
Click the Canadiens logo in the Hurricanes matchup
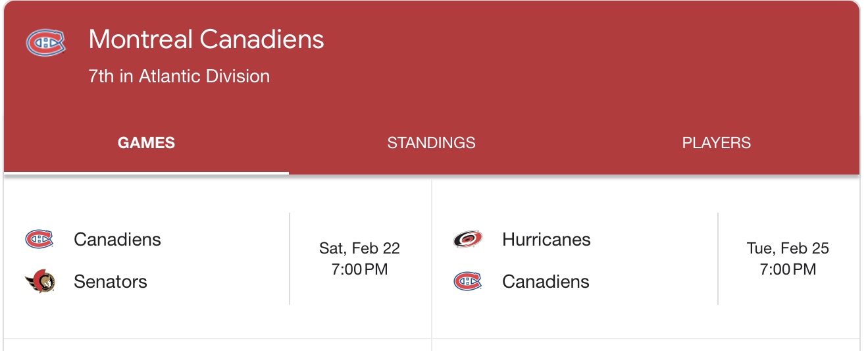point(467,282)
